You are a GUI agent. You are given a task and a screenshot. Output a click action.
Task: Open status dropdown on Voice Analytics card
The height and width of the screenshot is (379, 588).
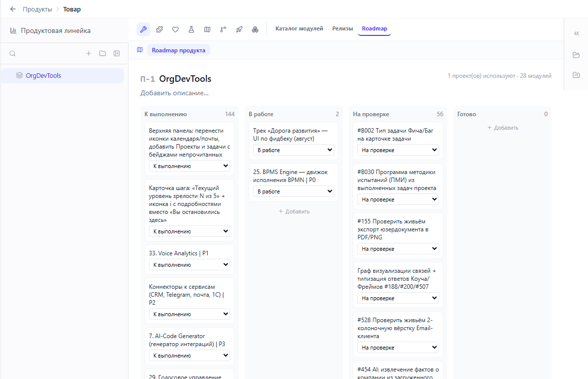coord(189,264)
